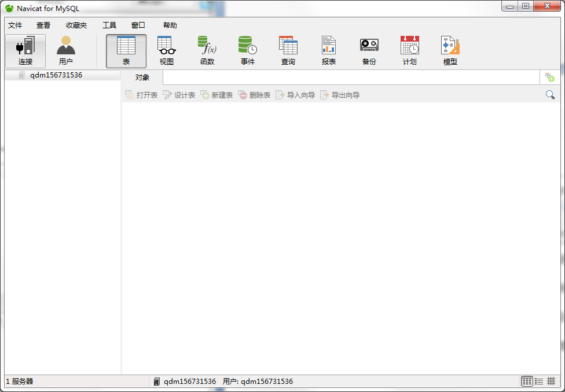
Task: Open the Connection (连接) toolbar button
Action: click(x=25, y=51)
